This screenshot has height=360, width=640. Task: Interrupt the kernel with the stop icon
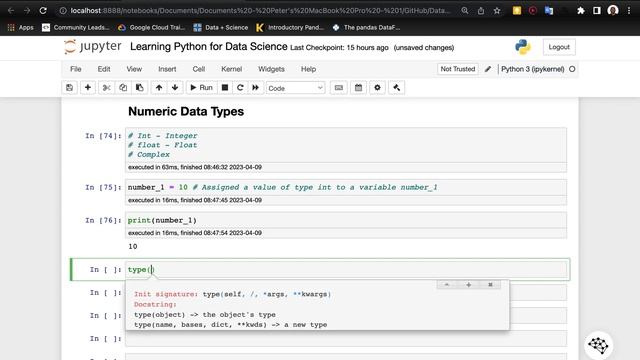[224, 88]
